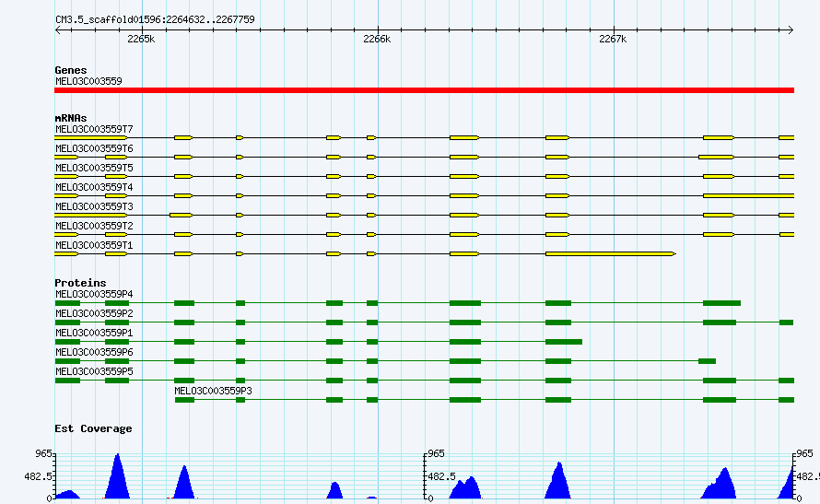Click the 2266k ruler tick label

pos(377,40)
